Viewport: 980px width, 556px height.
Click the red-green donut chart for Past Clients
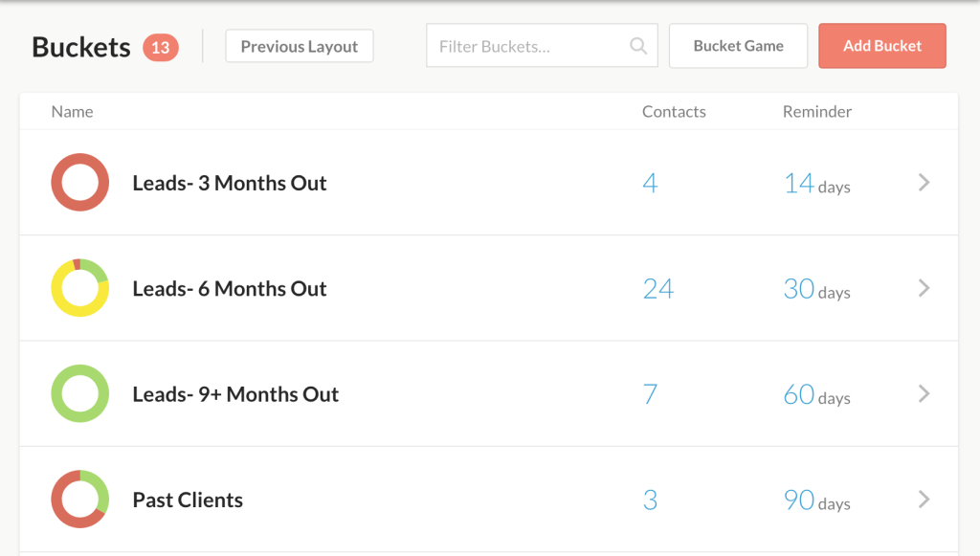(x=79, y=499)
